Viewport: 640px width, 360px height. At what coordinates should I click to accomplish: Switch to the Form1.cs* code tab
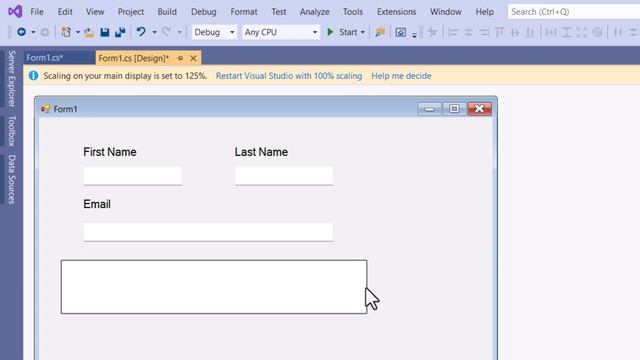pyautogui.click(x=59, y=58)
